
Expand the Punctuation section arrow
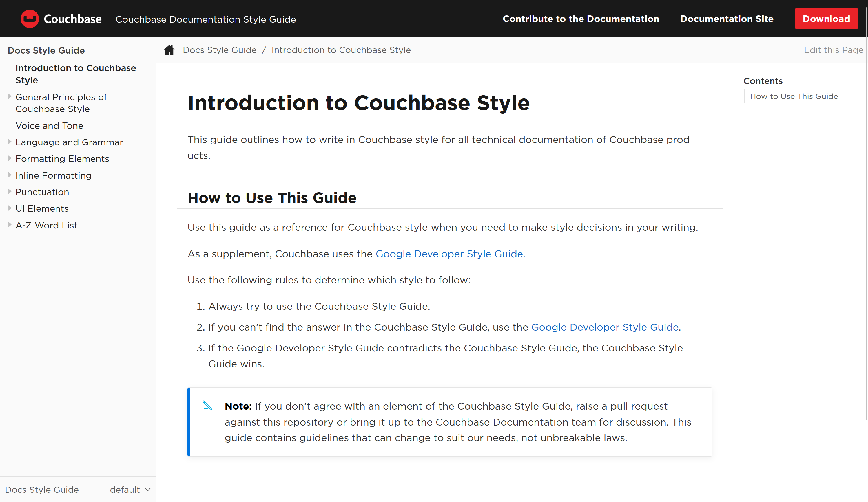pyautogui.click(x=10, y=191)
